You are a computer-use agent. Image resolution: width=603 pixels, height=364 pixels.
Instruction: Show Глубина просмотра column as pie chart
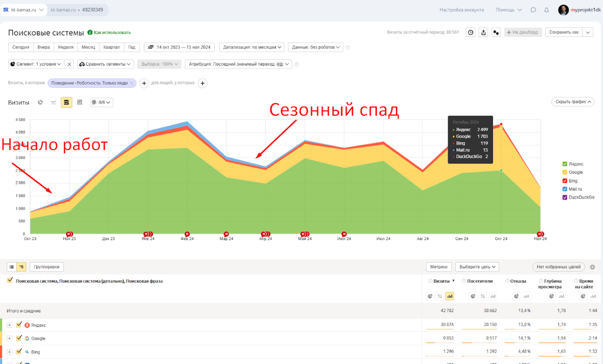[552, 296]
